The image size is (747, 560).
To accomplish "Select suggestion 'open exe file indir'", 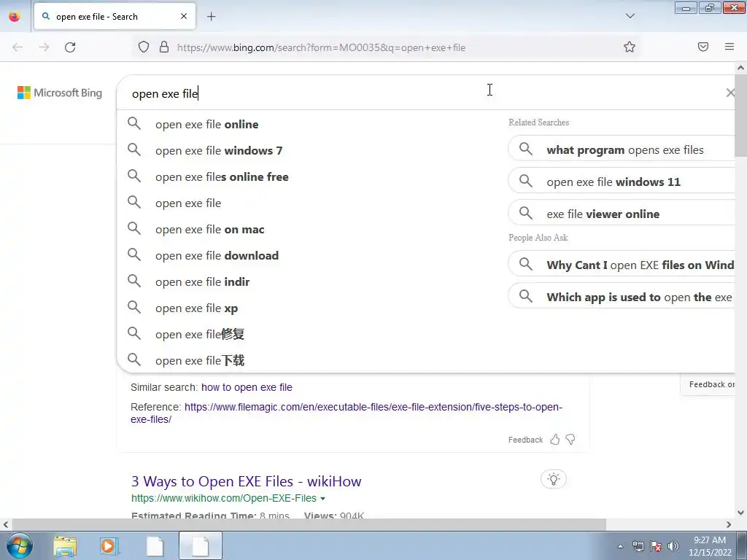I will click(308, 282).
